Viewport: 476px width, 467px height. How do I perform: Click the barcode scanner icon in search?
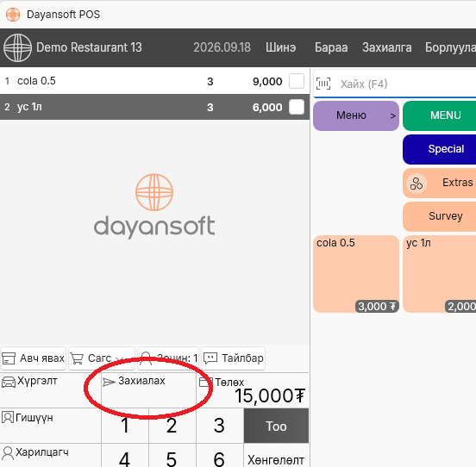pos(323,84)
